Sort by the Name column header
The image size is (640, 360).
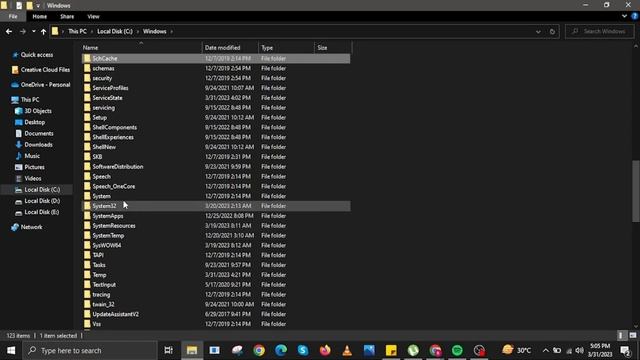(141, 48)
